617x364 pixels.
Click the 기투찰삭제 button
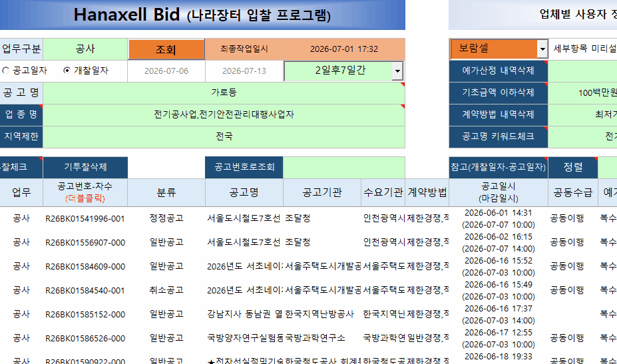click(85, 167)
